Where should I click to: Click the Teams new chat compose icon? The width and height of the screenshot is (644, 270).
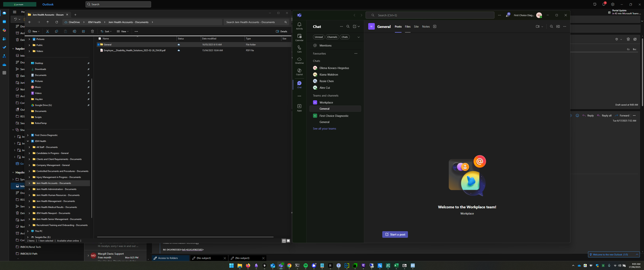click(355, 27)
